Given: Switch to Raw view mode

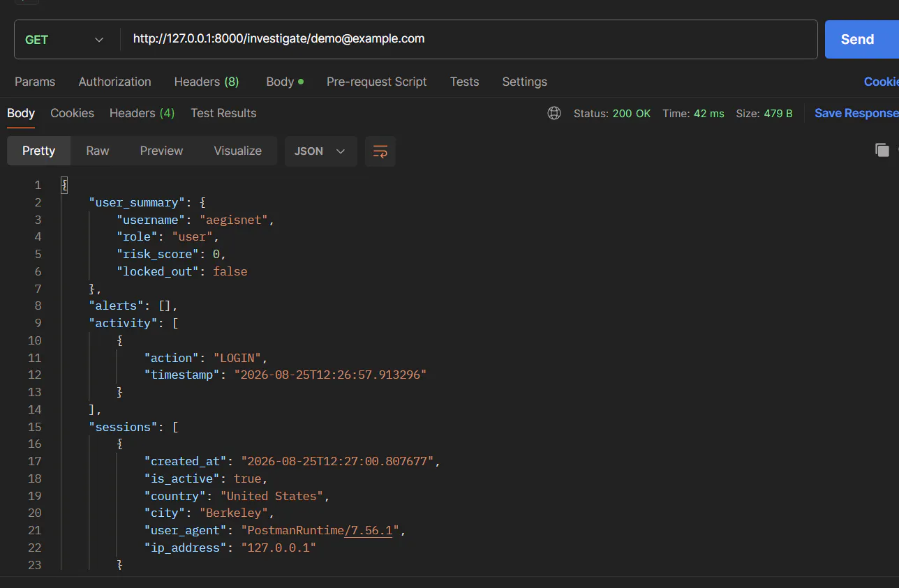Looking at the screenshot, I should [98, 151].
